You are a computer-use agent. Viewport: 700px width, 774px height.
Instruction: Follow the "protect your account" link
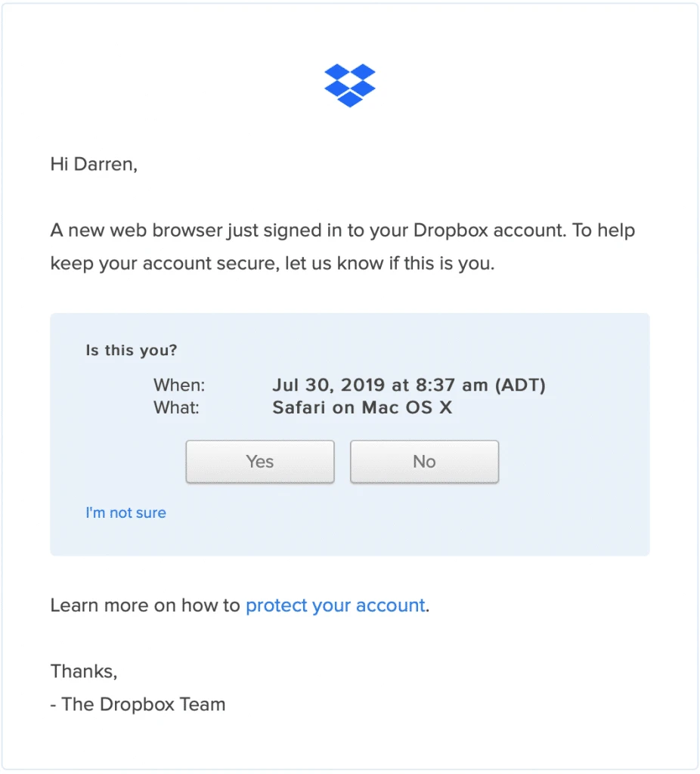pyautogui.click(x=335, y=605)
